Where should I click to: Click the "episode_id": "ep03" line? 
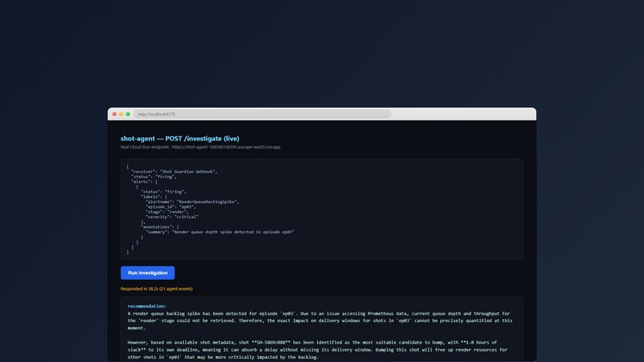click(x=170, y=207)
